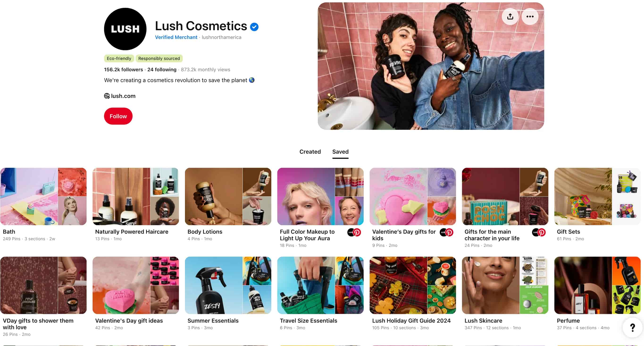Click the globe icon beside lush.com
This screenshot has width=644, height=346.
click(x=107, y=96)
